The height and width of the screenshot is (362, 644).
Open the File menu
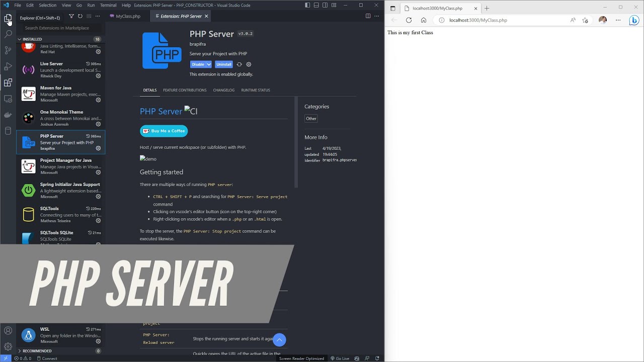[18, 5]
